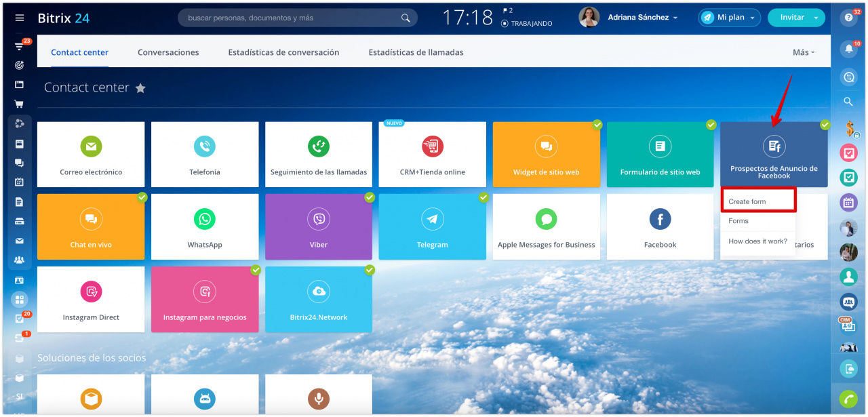
Task: Open the hamburger menu next to Bitrix 24
Action: point(20,18)
